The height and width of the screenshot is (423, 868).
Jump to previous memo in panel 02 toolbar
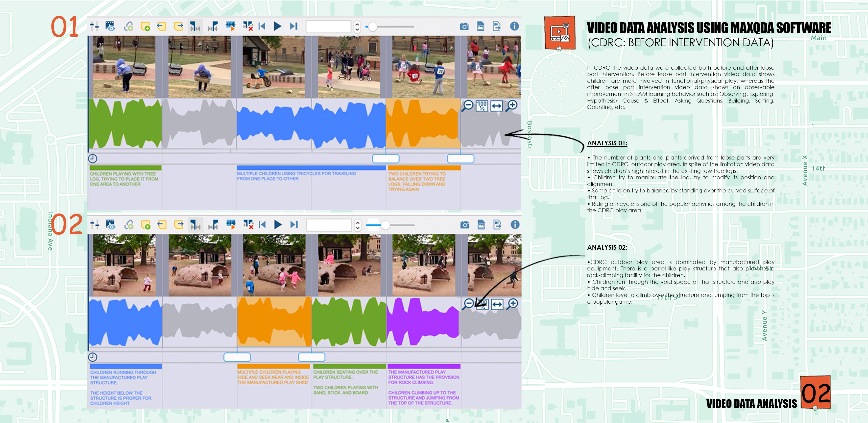click(x=162, y=225)
